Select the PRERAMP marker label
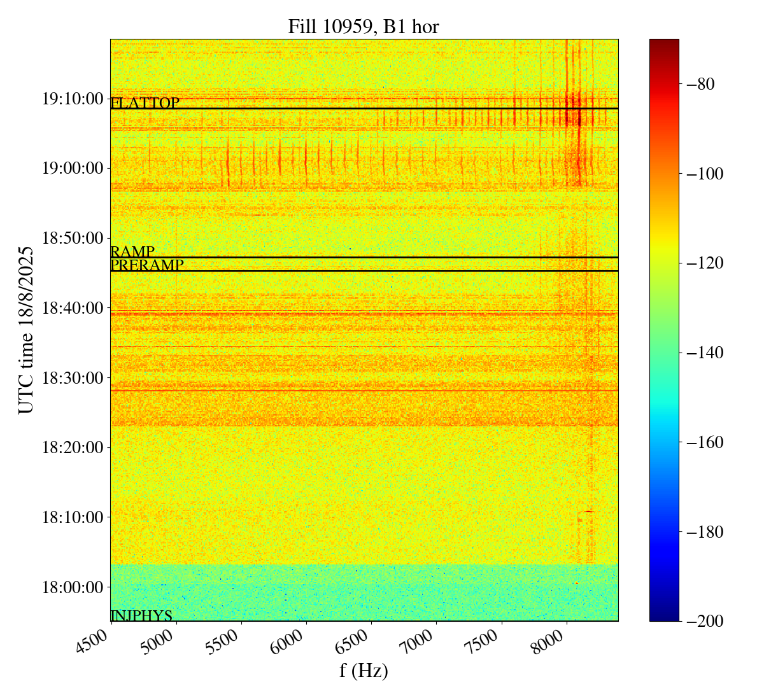The height and width of the screenshot is (700, 764). pyautogui.click(x=147, y=265)
